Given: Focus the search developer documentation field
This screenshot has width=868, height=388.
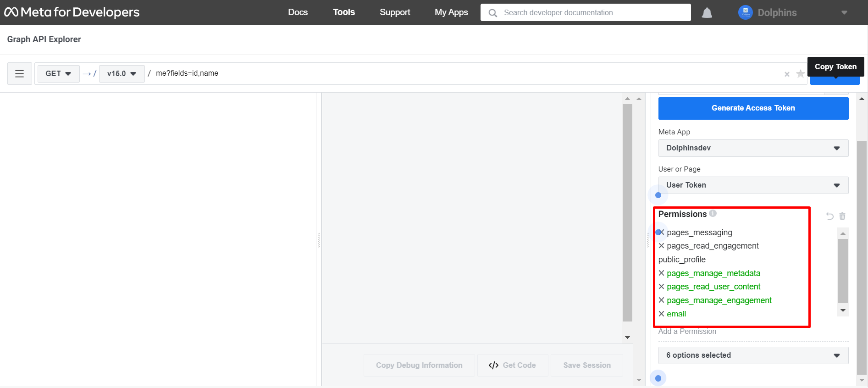Looking at the screenshot, I should [x=592, y=13].
